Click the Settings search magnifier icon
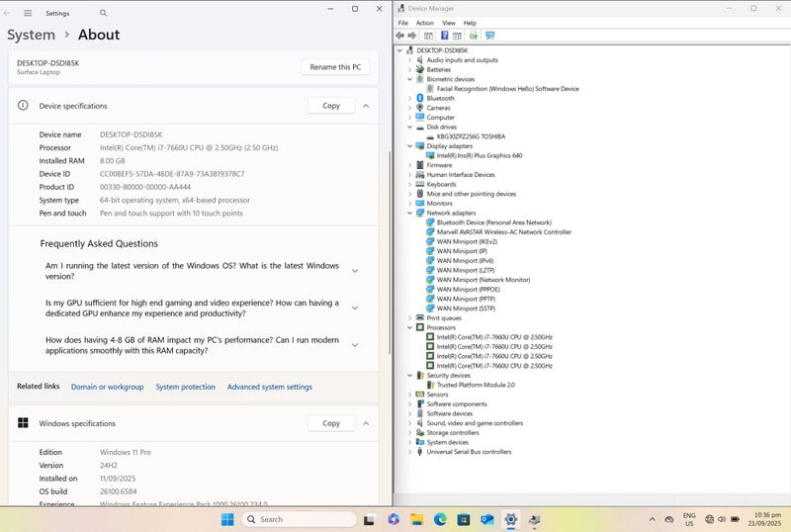 pos(103,13)
